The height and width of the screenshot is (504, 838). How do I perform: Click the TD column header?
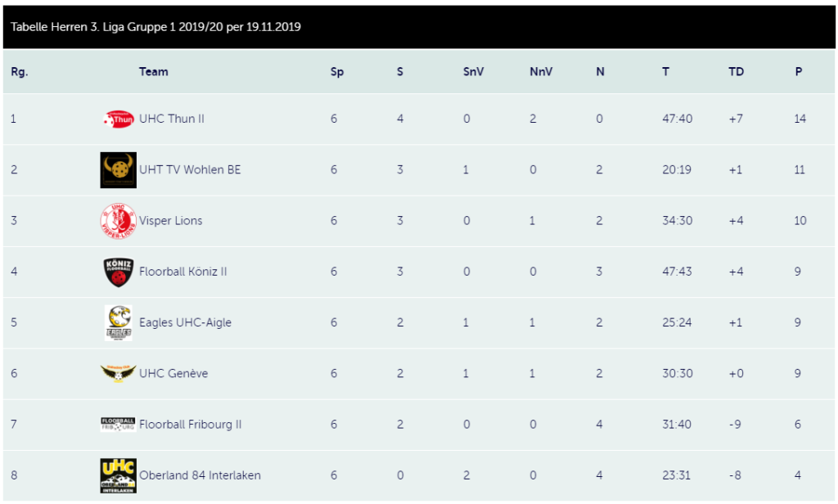(x=736, y=72)
